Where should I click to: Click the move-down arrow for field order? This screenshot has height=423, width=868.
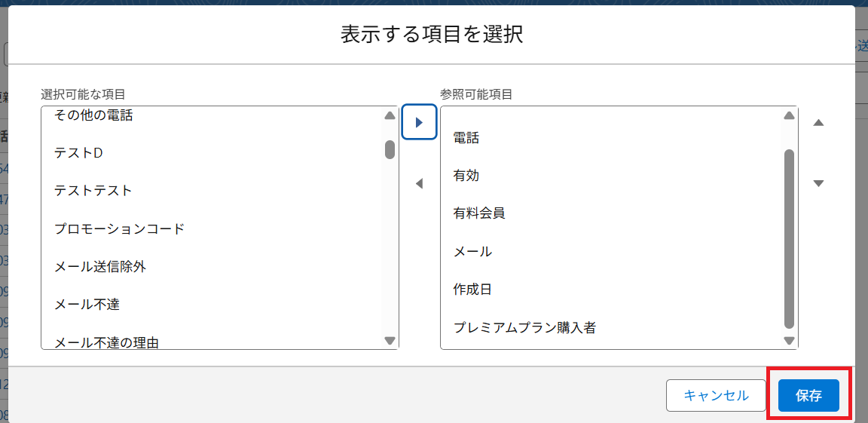point(819,183)
